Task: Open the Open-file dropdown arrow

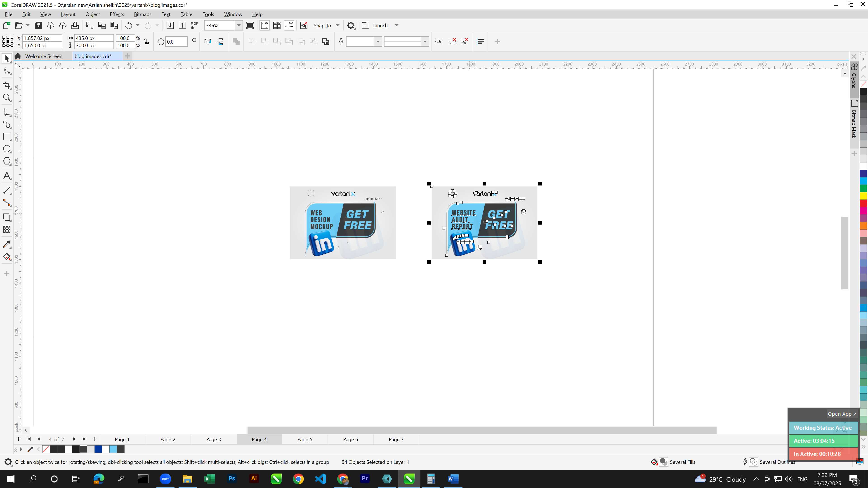Action: 28,26
